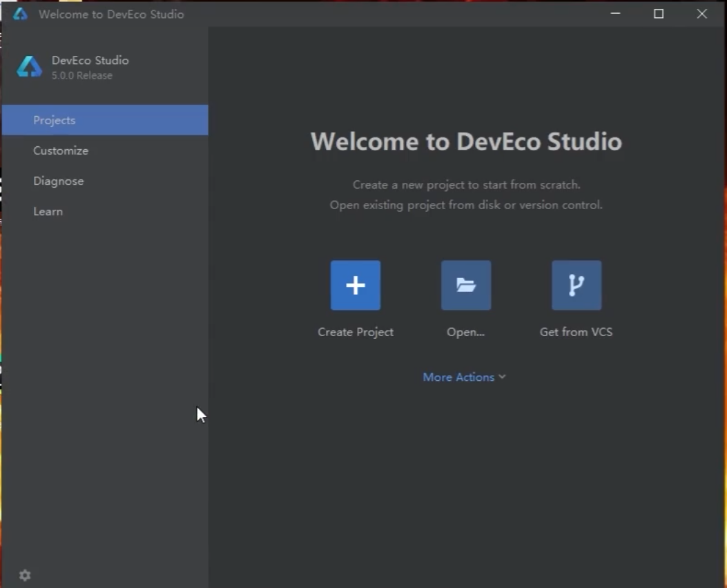727x588 pixels.
Task: Close the Welcome to DevEco Studio window
Action: coord(701,14)
